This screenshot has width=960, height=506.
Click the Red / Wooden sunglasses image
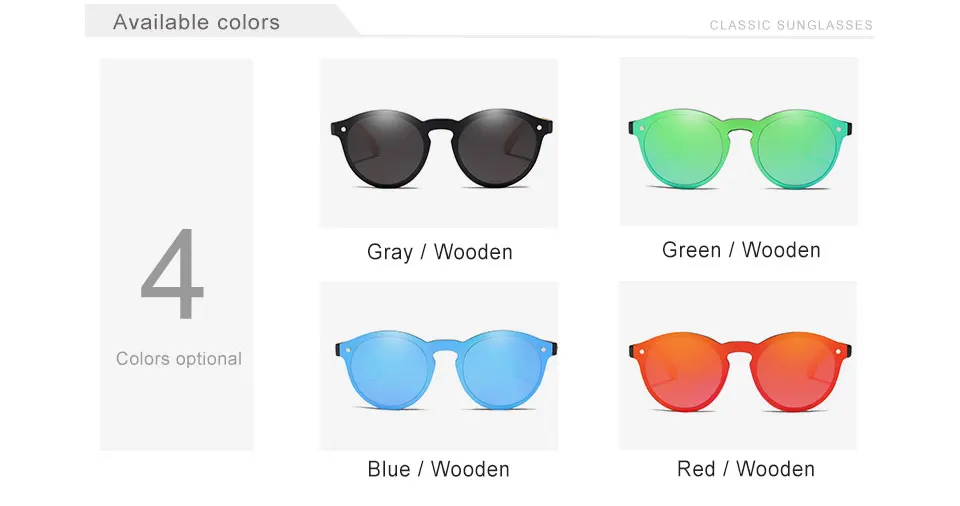[738, 366]
